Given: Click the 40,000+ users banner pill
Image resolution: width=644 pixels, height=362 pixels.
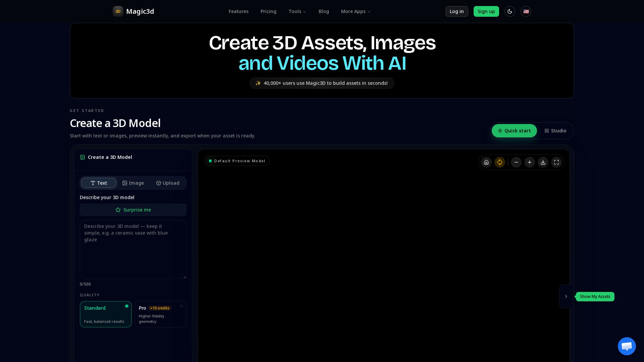Looking at the screenshot, I should [x=322, y=83].
